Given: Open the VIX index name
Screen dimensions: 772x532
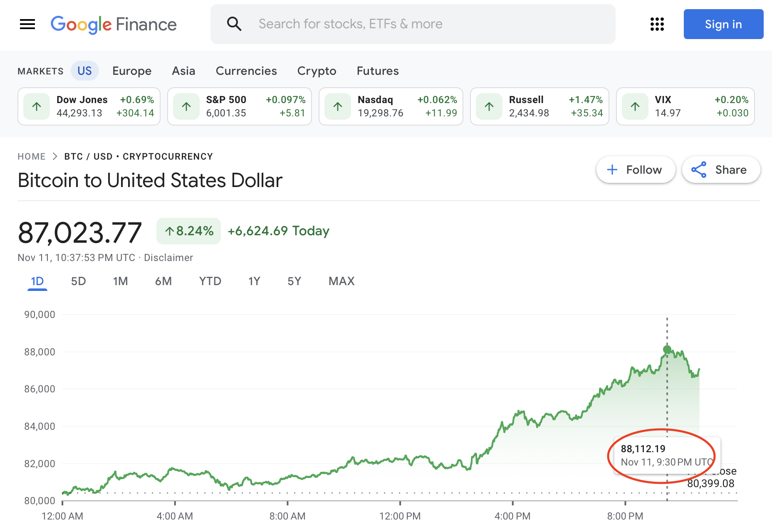Looking at the screenshot, I should 663,100.
